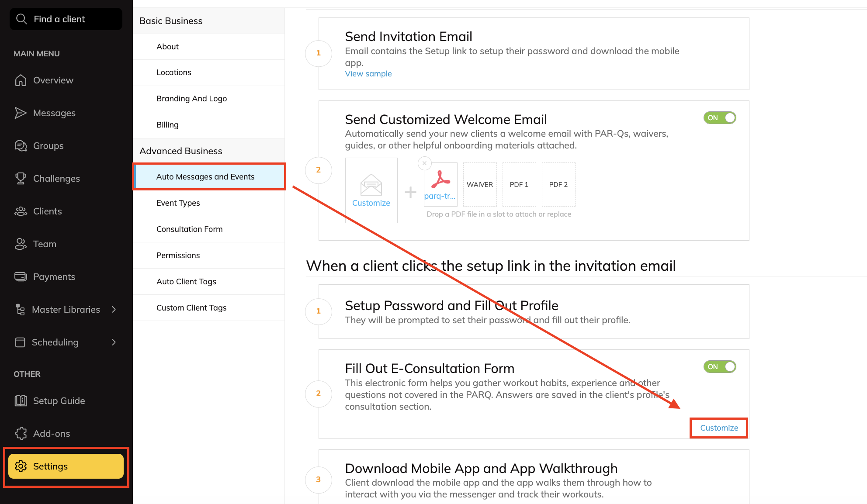Screen dimensions: 867x504
Task: Remove the parq PDF attachment
Action: click(x=424, y=163)
